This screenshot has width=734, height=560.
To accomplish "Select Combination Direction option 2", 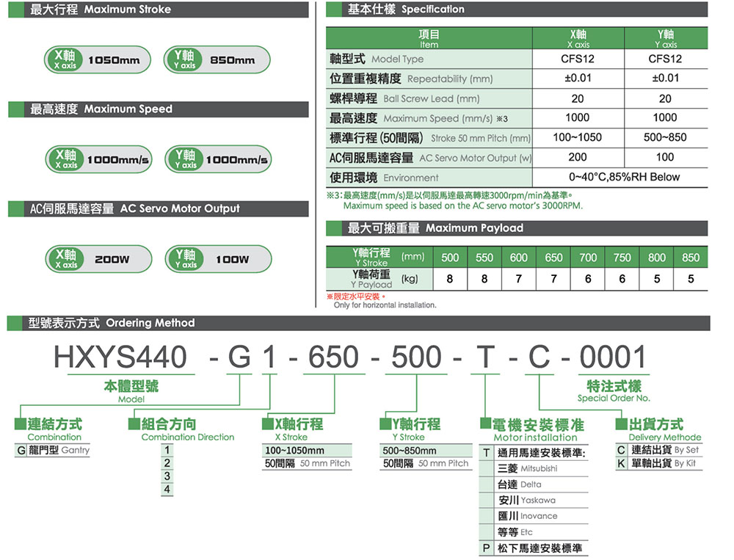I will 167,464.
